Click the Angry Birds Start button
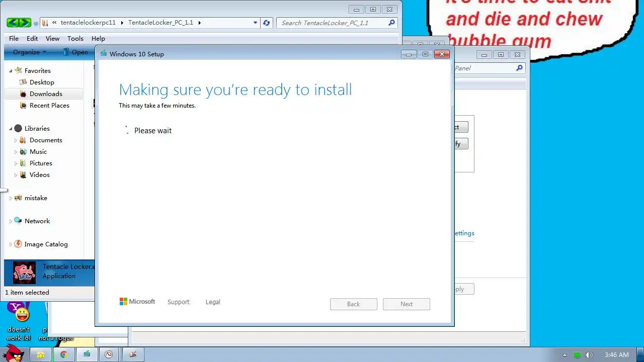Screen dimensions: 644x362 [x=14, y=354]
